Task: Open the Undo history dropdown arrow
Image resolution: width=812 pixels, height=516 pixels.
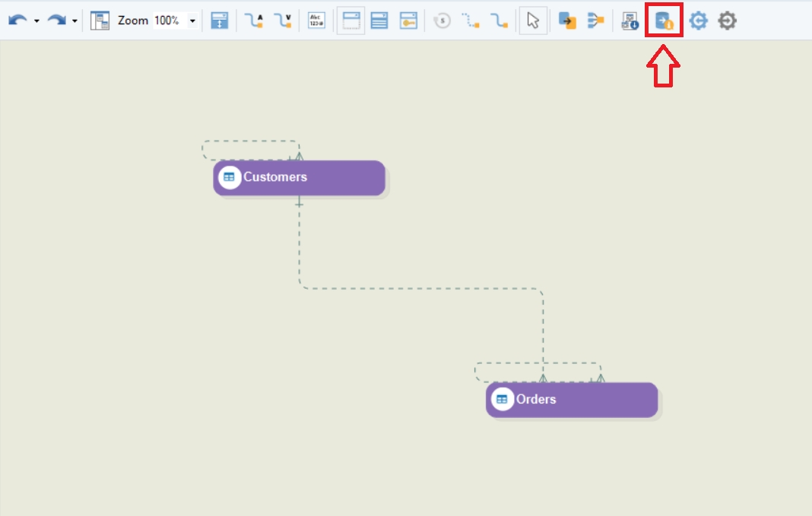Action: pyautogui.click(x=36, y=21)
